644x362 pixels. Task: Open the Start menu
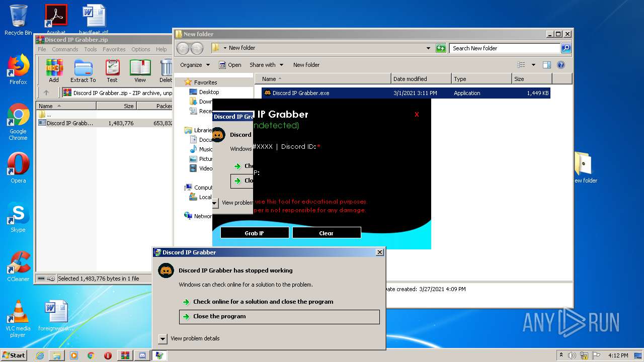coord(14,355)
